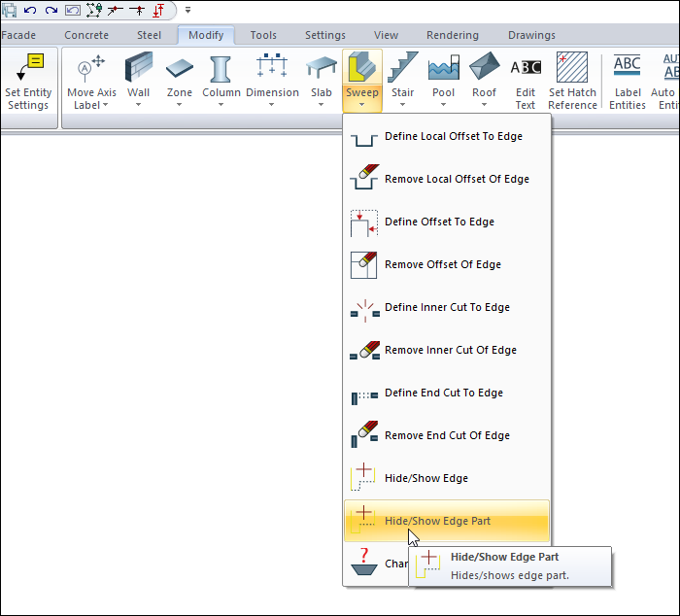This screenshot has width=680, height=616.
Task: Click the Save icon in quick access toolbar
Action: [x=9, y=10]
